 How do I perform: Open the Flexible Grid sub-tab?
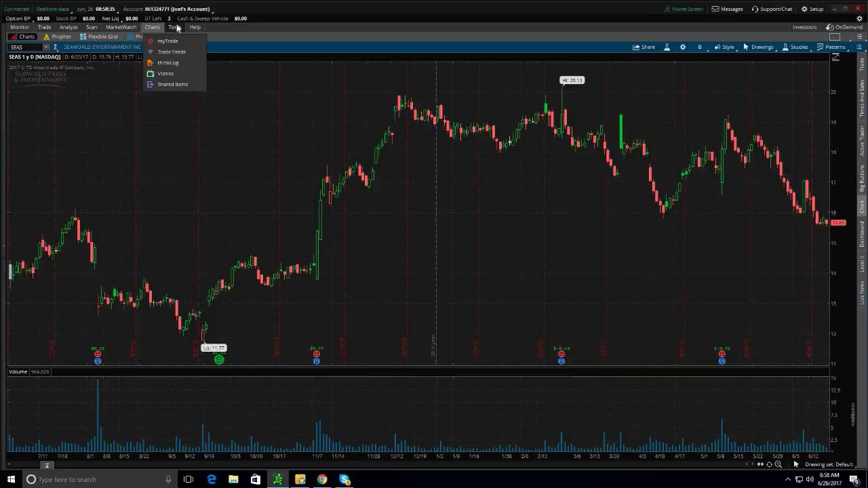[x=98, y=37]
